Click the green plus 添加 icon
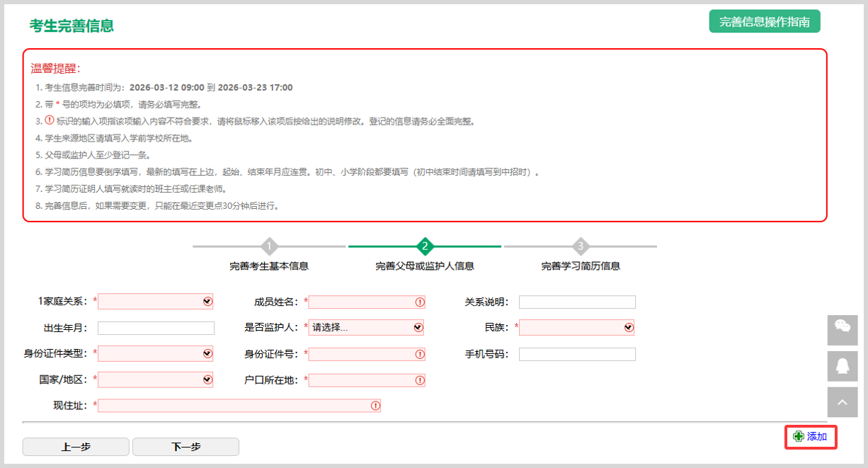The height and width of the screenshot is (468, 868). tap(799, 436)
